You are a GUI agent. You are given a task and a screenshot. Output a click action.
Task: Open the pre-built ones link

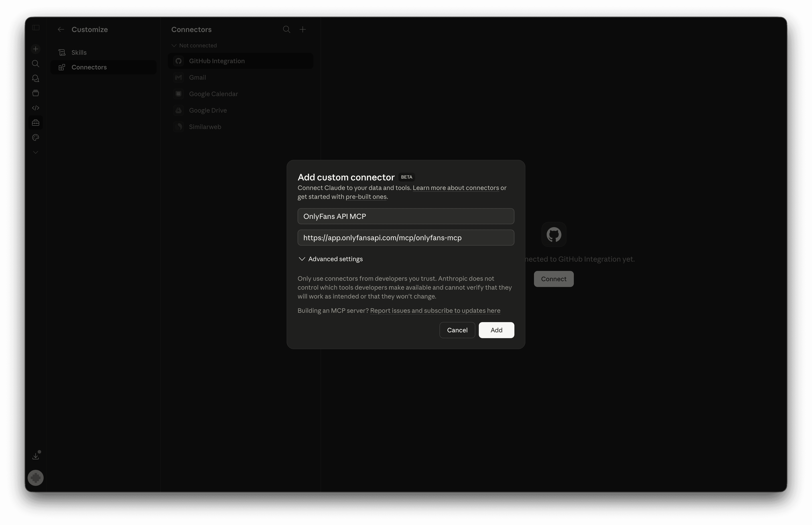[366, 197]
